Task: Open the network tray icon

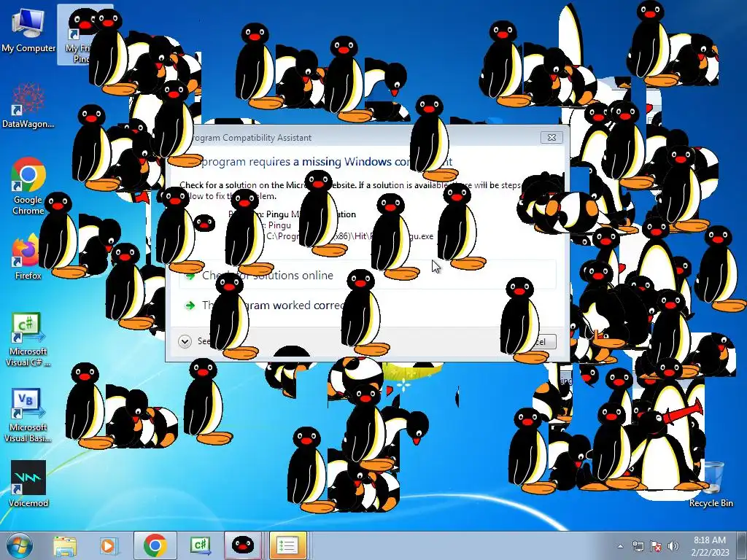Action: tap(638, 546)
